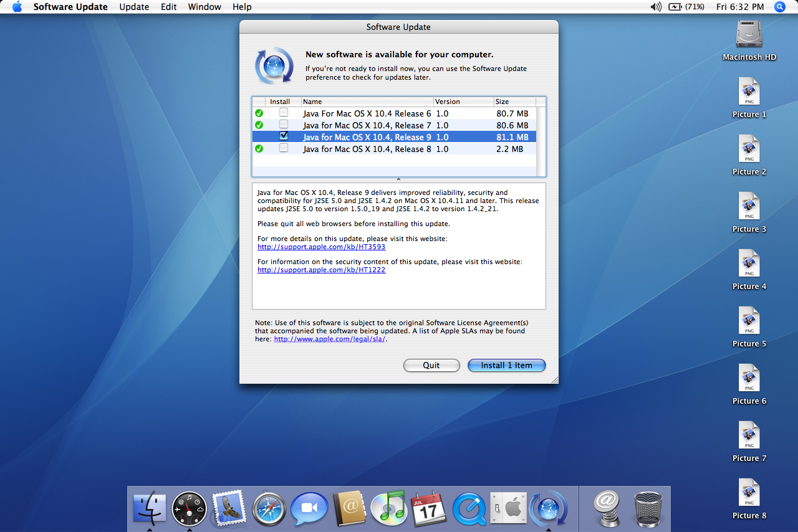Open iChat from the Dock
The height and width of the screenshot is (532, 798).
[309, 508]
